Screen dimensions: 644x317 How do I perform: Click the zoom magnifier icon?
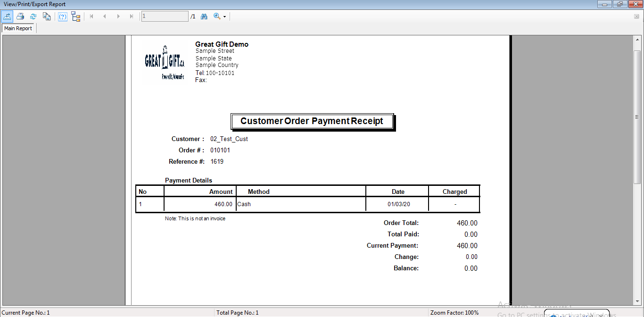point(217,17)
